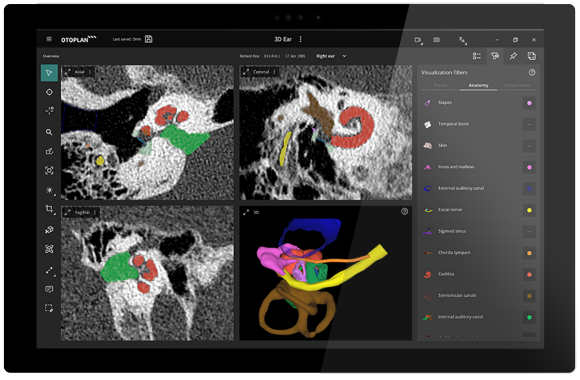Maximize the 3D view with expand arrow
Image resolution: width=580 pixels, height=380 pixels.
(x=246, y=212)
